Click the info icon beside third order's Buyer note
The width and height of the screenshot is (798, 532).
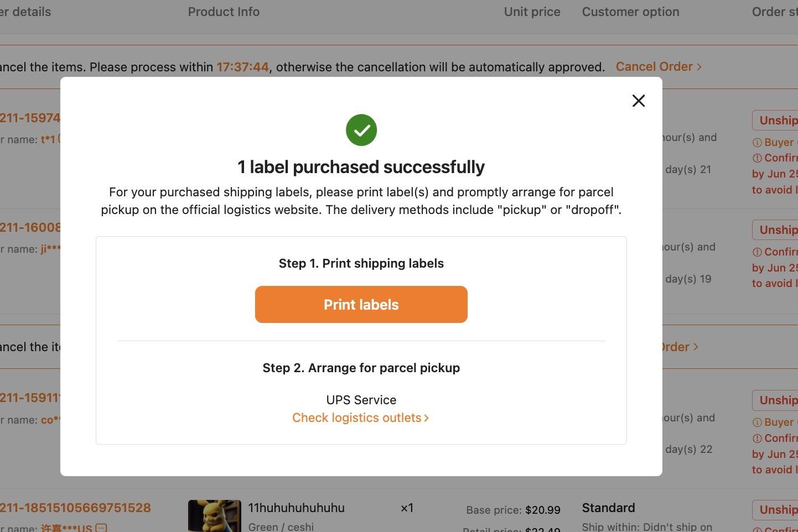click(757, 423)
